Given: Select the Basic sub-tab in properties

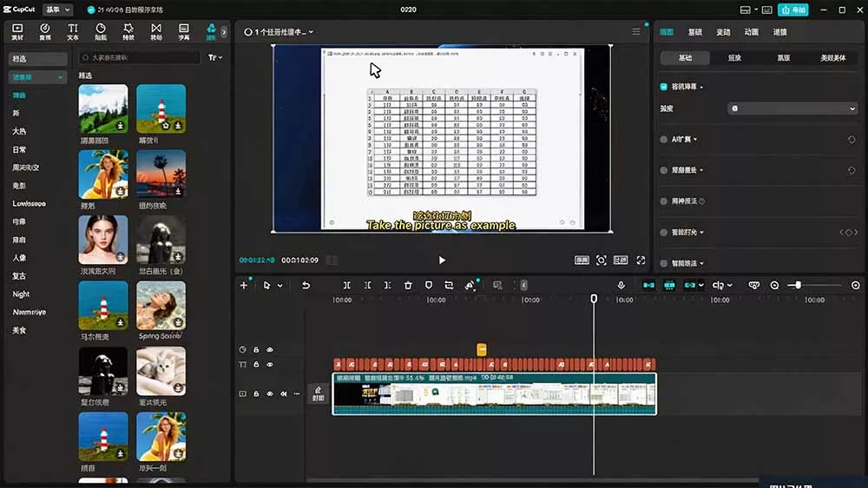Looking at the screenshot, I should [x=686, y=57].
